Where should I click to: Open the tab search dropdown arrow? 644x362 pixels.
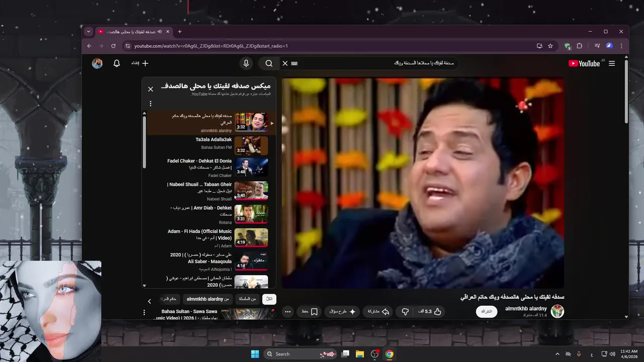(89, 32)
